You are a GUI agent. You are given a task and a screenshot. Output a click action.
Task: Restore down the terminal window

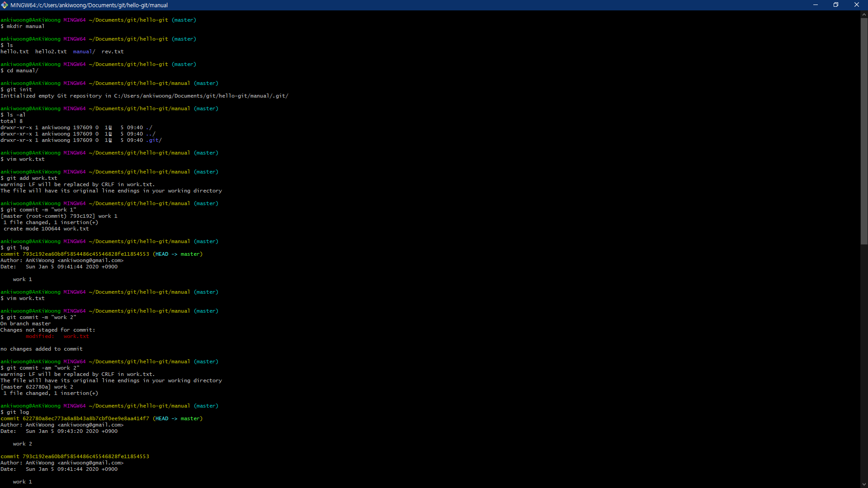[836, 5]
